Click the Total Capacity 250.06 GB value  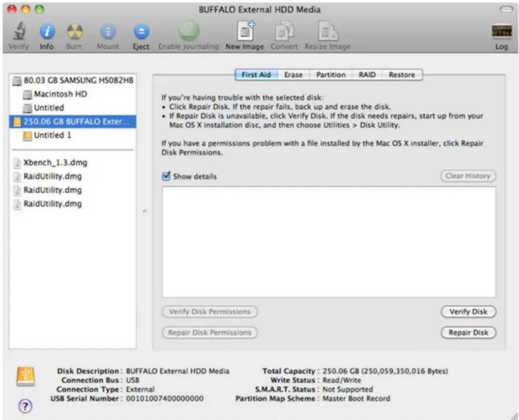coord(385,371)
